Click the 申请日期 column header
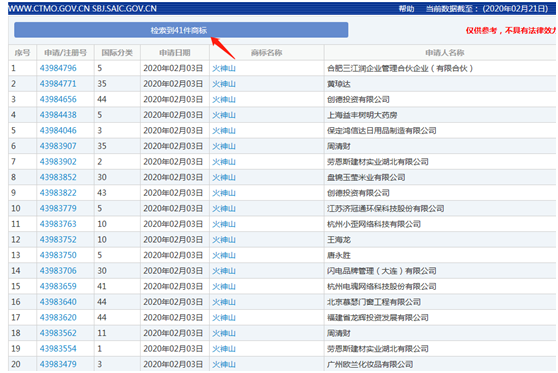 point(175,53)
